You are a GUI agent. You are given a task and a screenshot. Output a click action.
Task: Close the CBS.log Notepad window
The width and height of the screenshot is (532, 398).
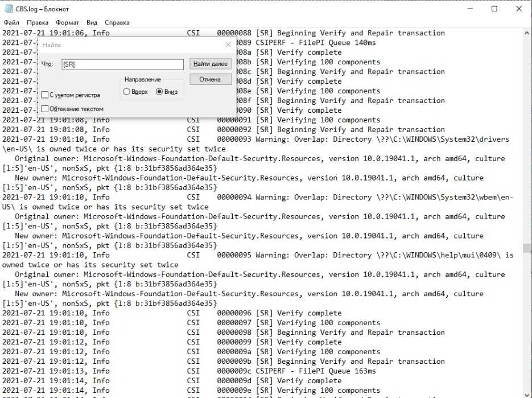[519, 9]
